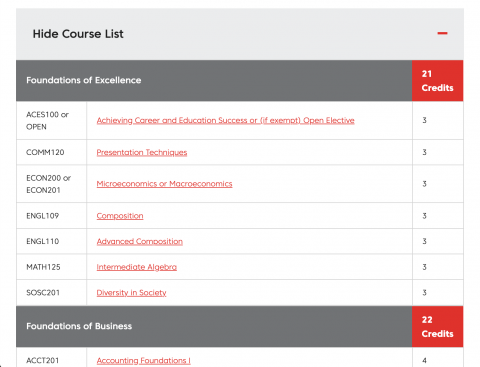This screenshot has height=367, width=480.
Task: Open the Intermediate Algebra link
Action: [137, 267]
